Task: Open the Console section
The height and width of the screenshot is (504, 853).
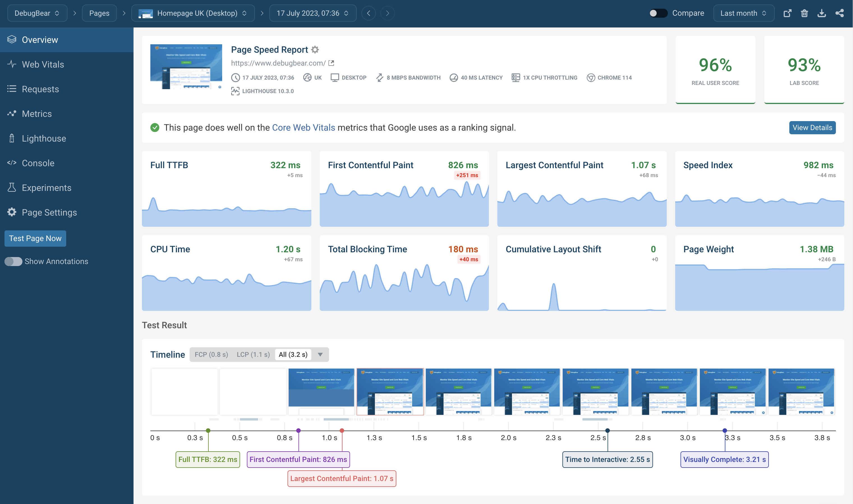Action: tap(38, 163)
